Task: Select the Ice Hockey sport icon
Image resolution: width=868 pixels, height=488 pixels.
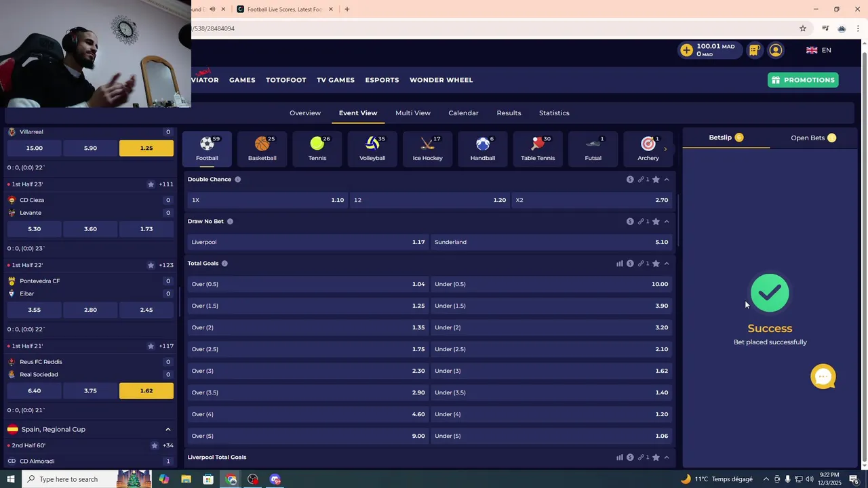Action: [427, 148]
